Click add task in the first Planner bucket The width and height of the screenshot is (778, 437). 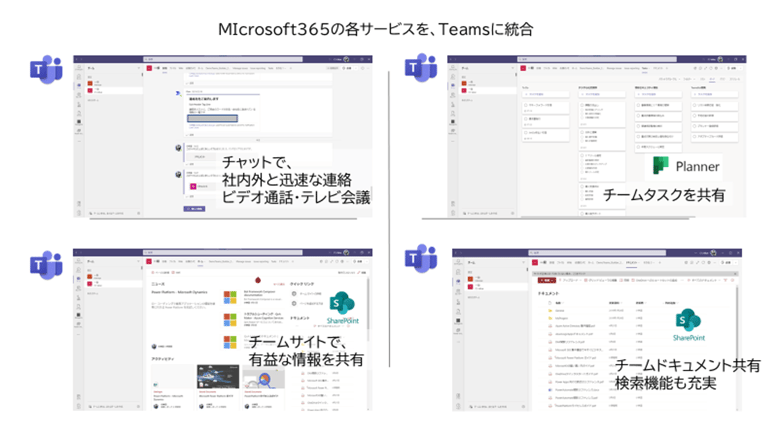[545, 94]
